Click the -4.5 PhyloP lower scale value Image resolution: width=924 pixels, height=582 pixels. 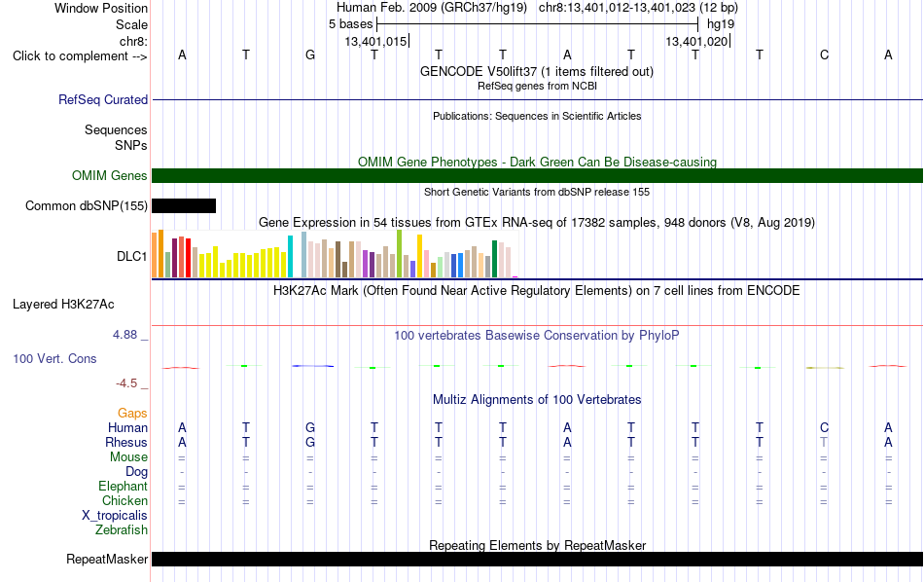point(126,383)
